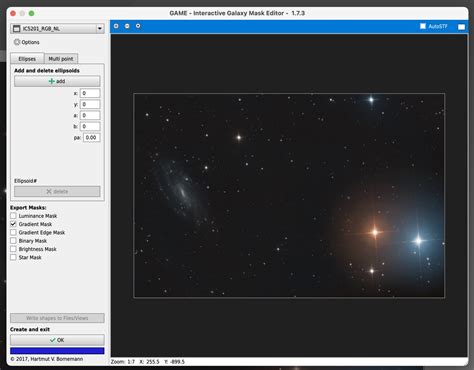Switch to the Multi point tab
The image size is (474, 370).
pyautogui.click(x=61, y=59)
